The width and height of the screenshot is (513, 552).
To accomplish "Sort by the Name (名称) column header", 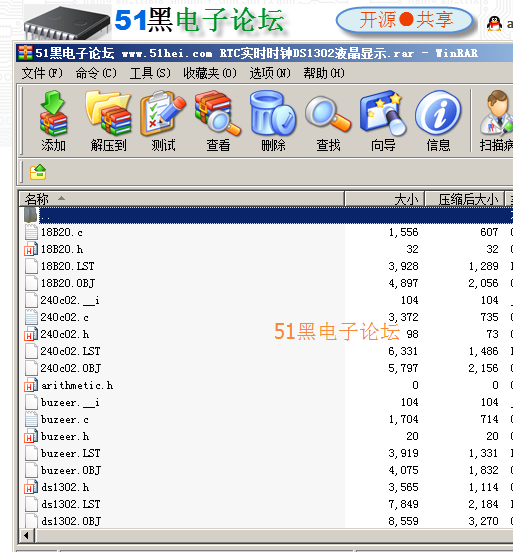I will click(x=182, y=199).
